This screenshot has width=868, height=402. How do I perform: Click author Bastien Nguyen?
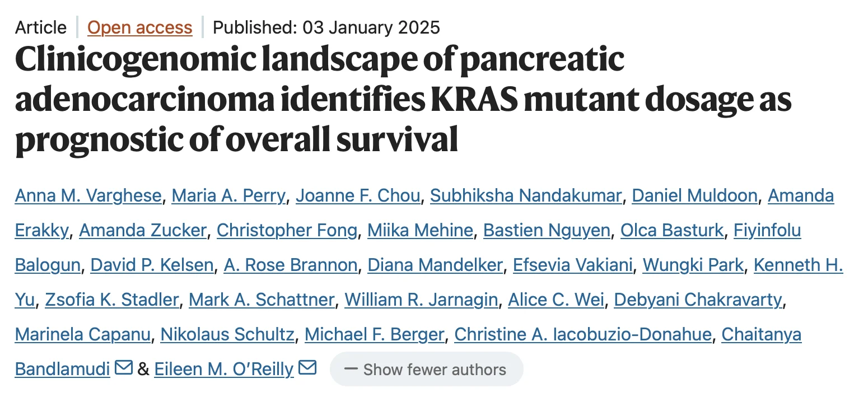547,230
